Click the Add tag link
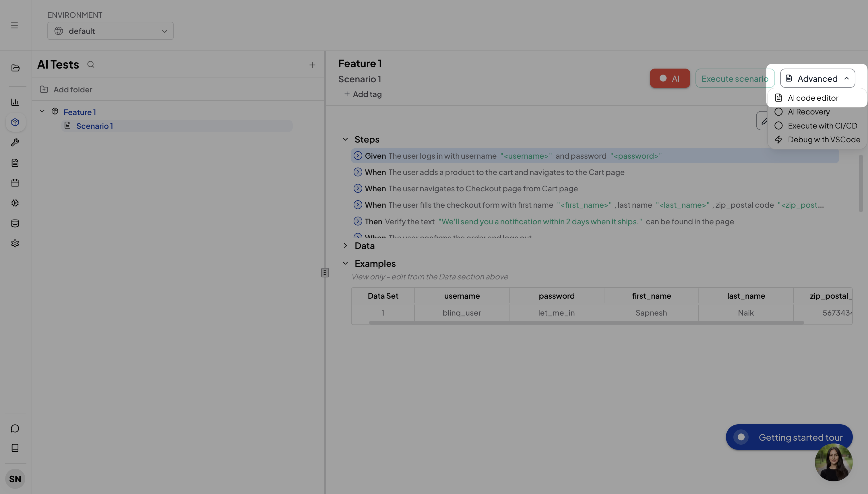868x494 pixels. click(x=363, y=94)
